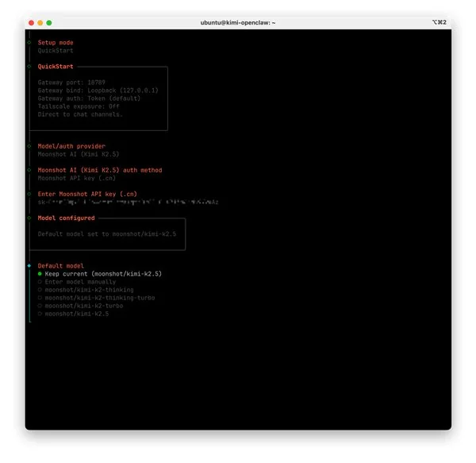Click the Default model prompt heading
476x463 pixels.
coord(61,266)
